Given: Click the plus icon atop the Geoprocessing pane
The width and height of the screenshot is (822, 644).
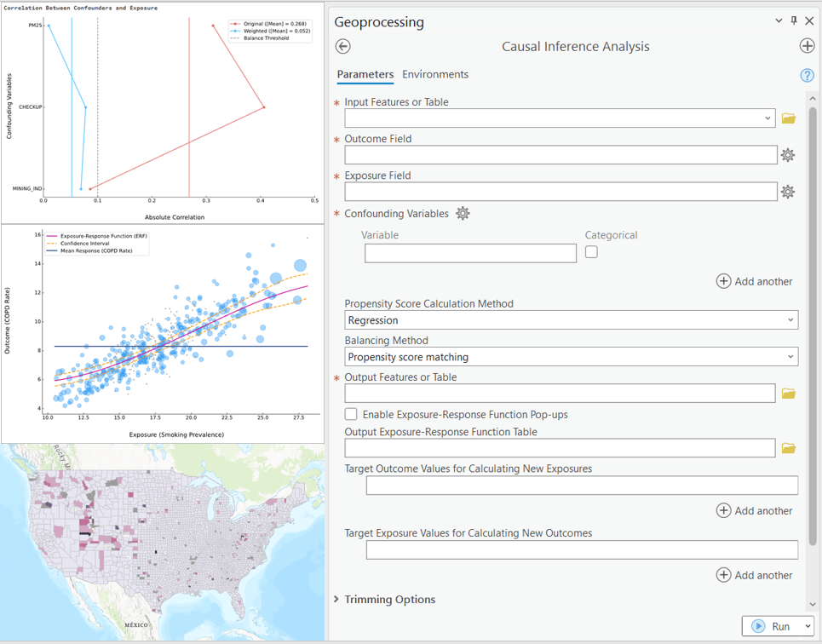Looking at the screenshot, I should pos(808,46).
